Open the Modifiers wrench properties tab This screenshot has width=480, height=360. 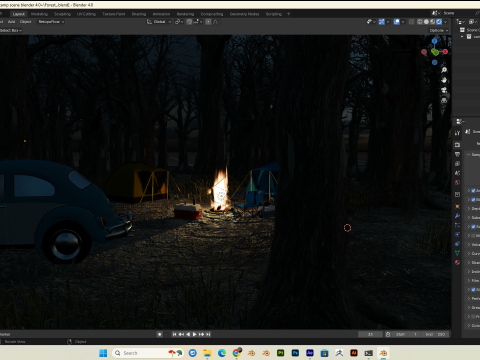(x=457, y=216)
